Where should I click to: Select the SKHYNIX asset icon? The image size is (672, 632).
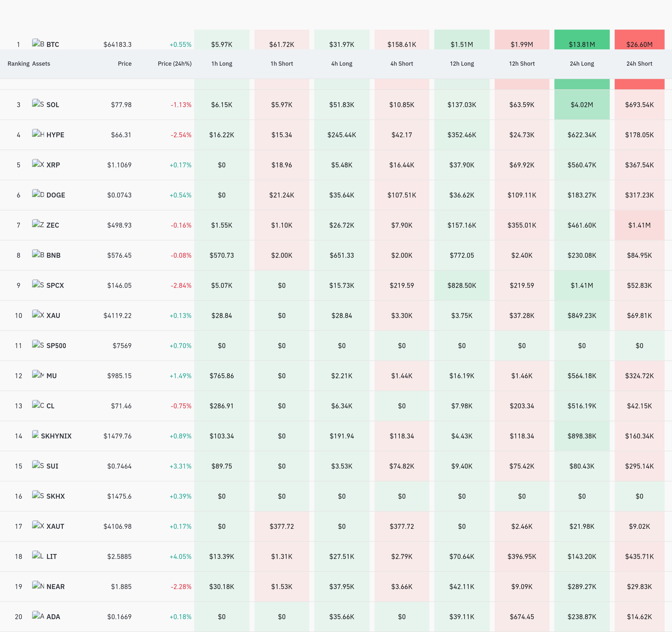pyautogui.click(x=36, y=435)
